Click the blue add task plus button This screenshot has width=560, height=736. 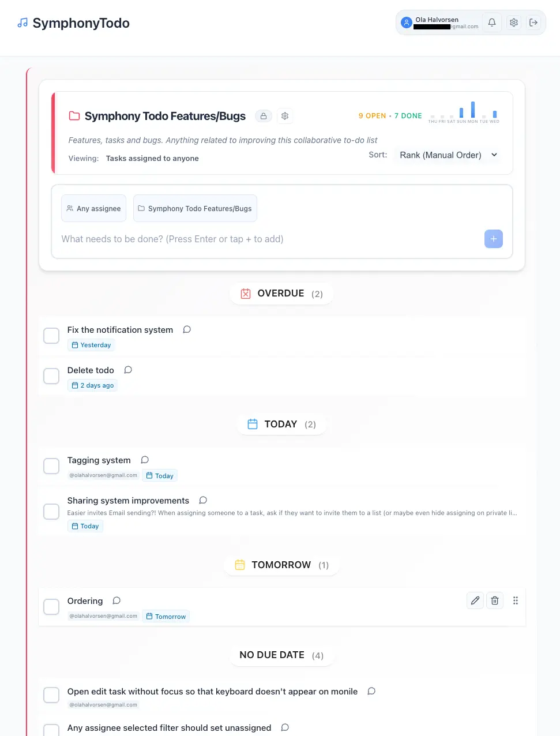[x=493, y=239]
